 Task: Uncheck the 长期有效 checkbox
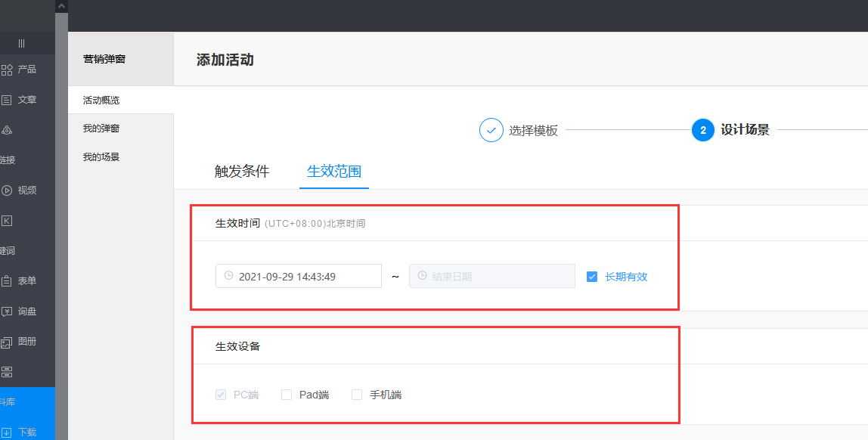(x=592, y=277)
